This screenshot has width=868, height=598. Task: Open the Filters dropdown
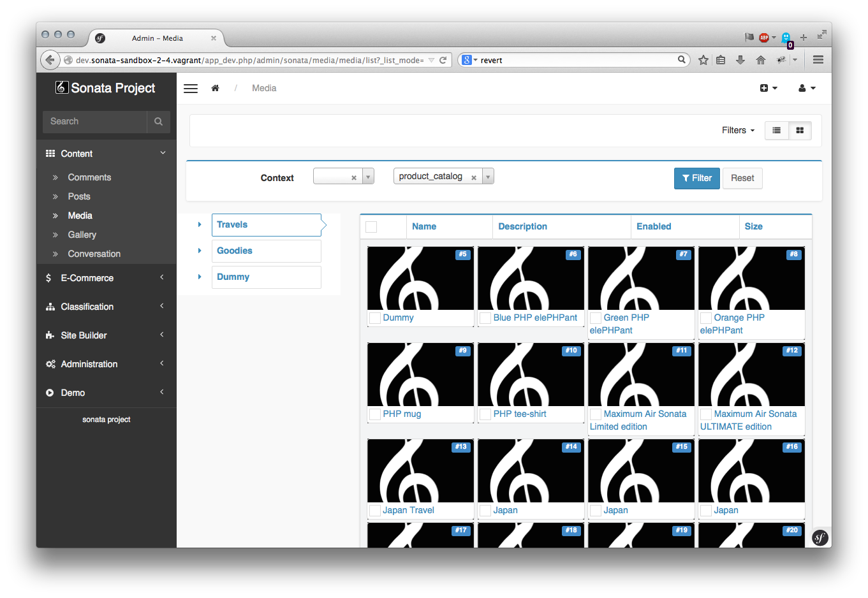[738, 131]
